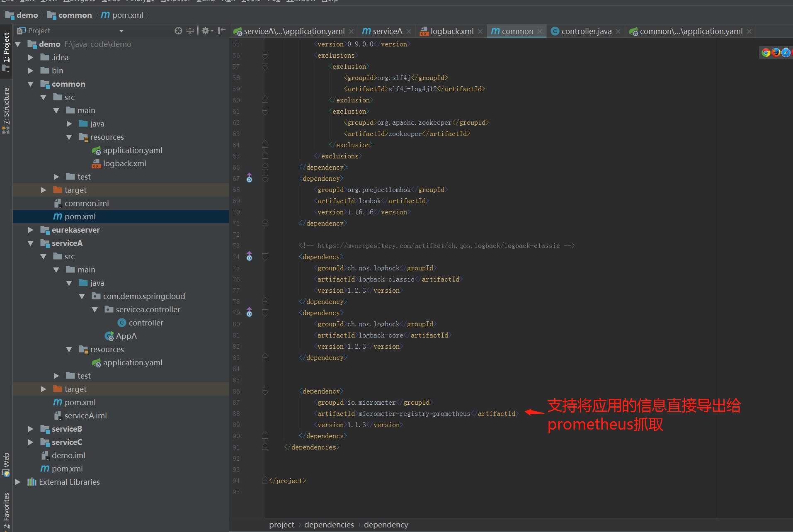
Task: Click the gutter override marker on line 67
Action: [249, 178]
